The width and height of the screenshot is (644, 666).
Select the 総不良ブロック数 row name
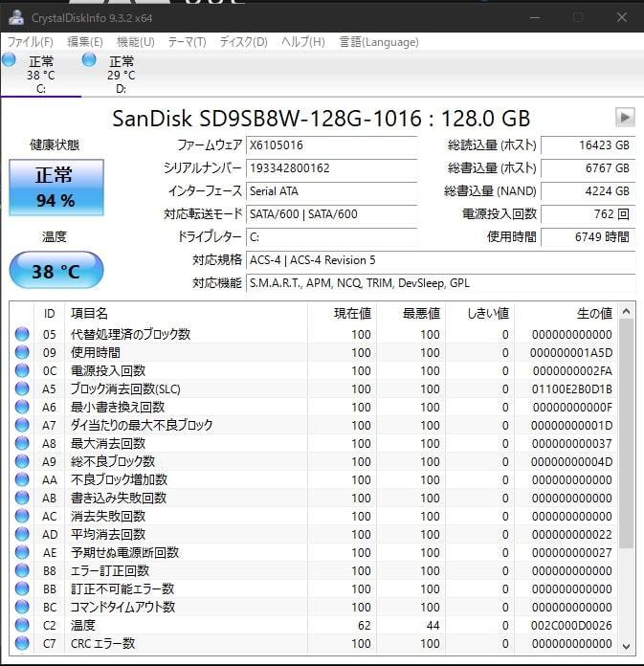113,461
